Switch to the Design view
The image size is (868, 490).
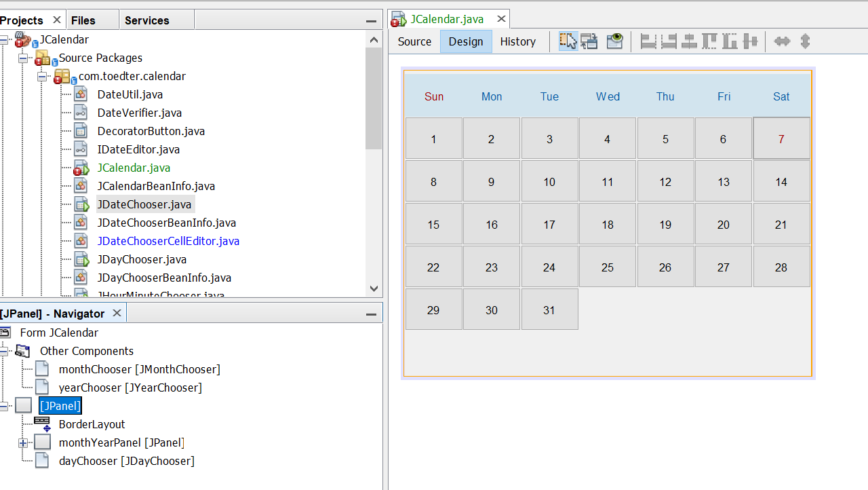tap(466, 41)
